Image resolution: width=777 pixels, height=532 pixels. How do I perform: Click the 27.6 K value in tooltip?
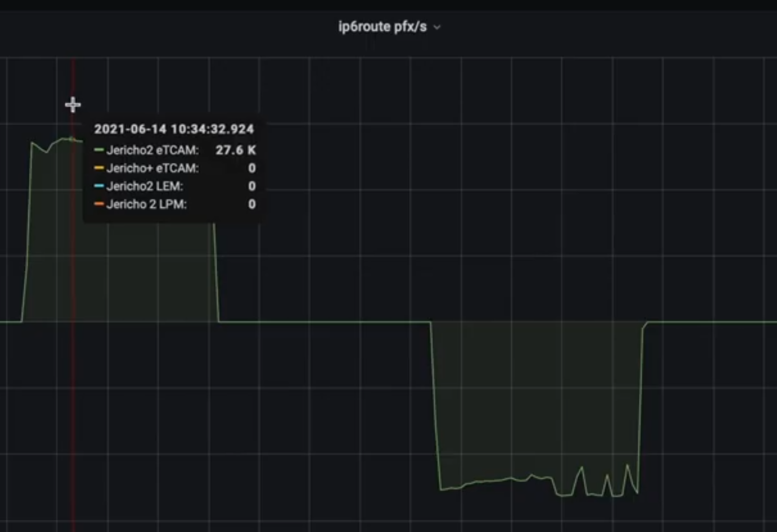click(235, 150)
